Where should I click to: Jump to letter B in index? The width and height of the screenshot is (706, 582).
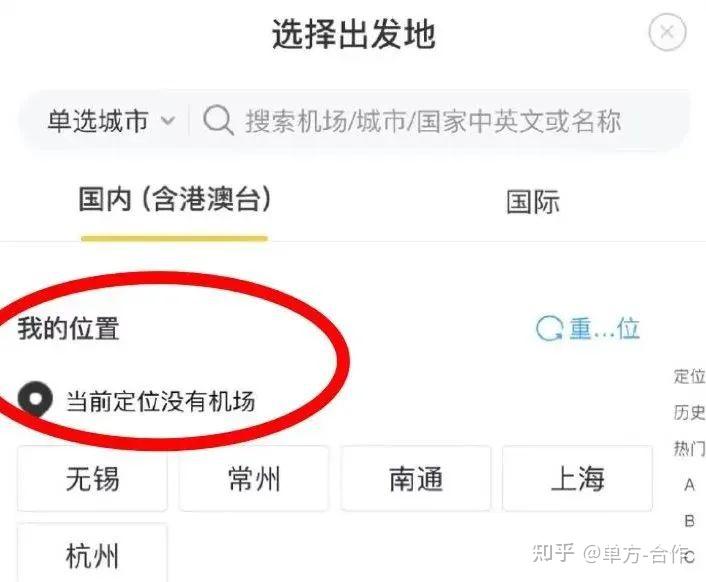(x=689, y=521)
